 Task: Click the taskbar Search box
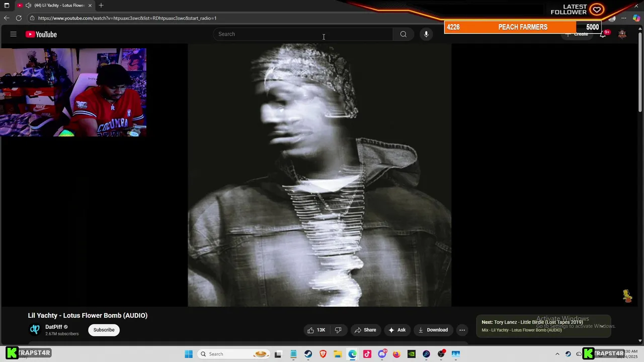pyautogui.click(x=234, y=354)
